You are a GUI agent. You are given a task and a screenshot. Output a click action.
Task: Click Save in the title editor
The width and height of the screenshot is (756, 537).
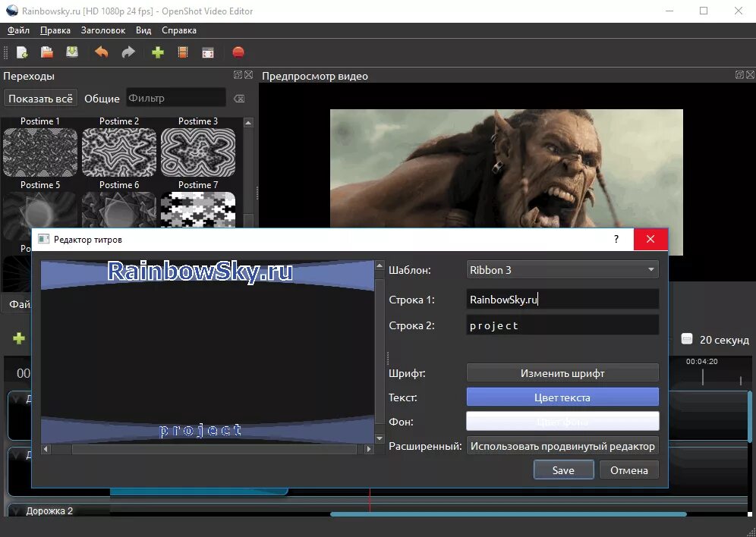click(x=563, y=470)
